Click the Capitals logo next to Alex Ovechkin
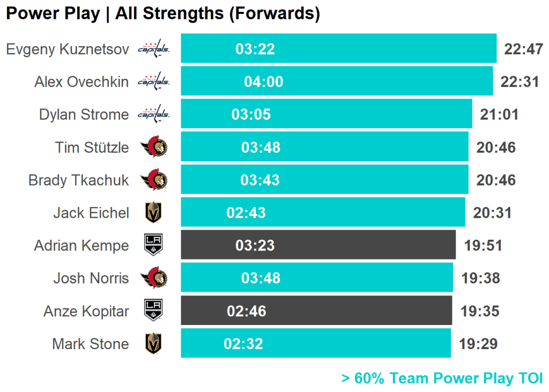Screen dimensions: 549x392 (153, 82)
